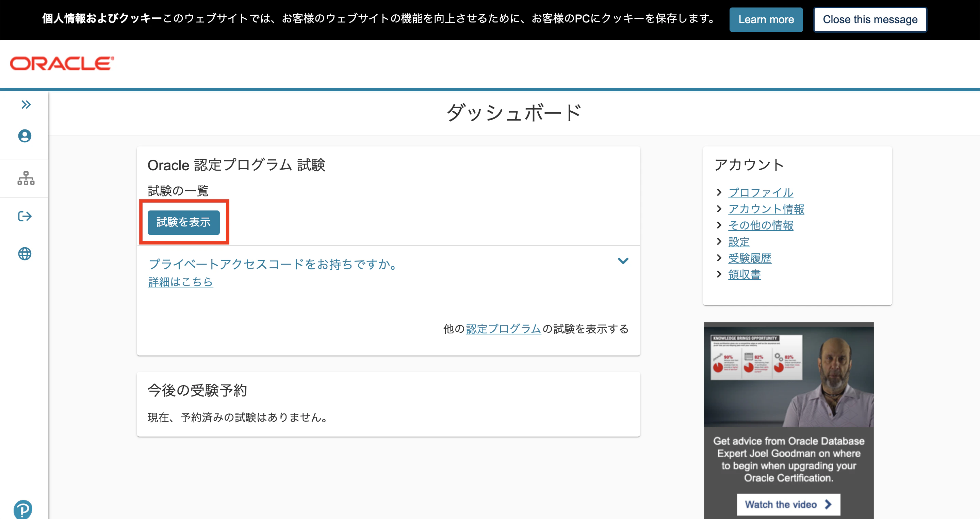
Task: Click the ダッシュボード page title
Action: [x=514, y=113]
